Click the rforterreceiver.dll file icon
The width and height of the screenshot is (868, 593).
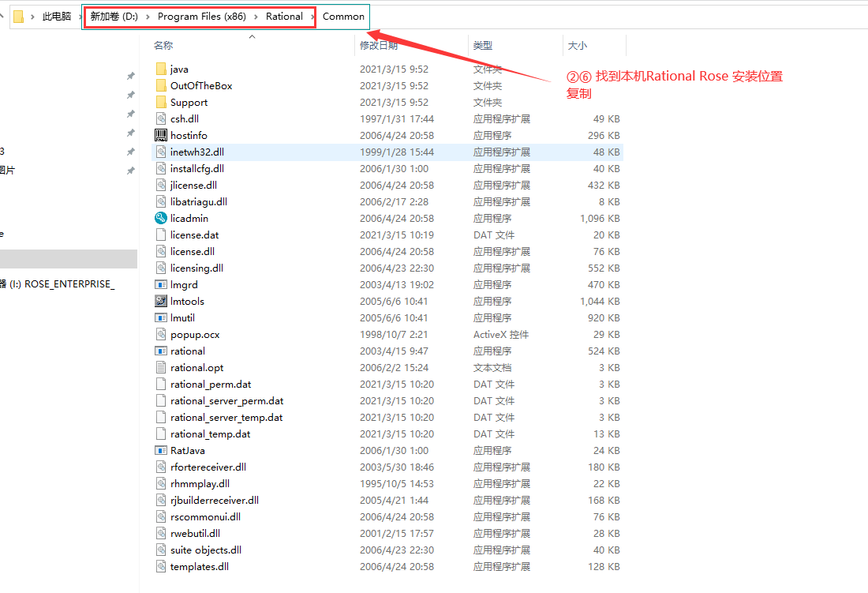[161, 467]
